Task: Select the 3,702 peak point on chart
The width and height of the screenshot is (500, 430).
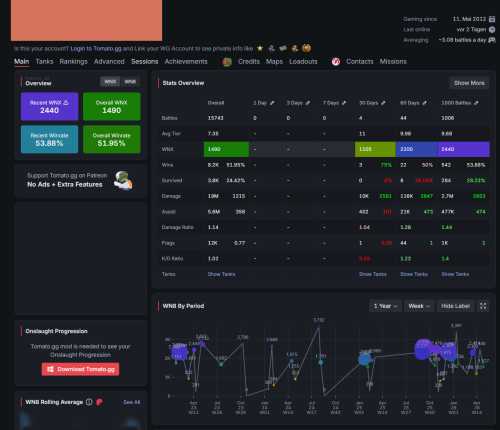Action: pos(319,327)
